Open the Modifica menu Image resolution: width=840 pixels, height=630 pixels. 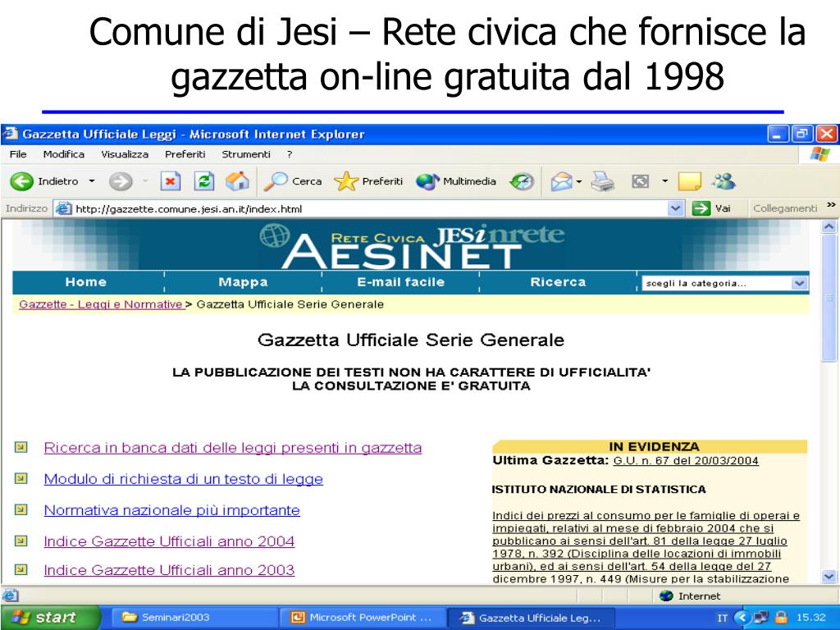[64, 154]
